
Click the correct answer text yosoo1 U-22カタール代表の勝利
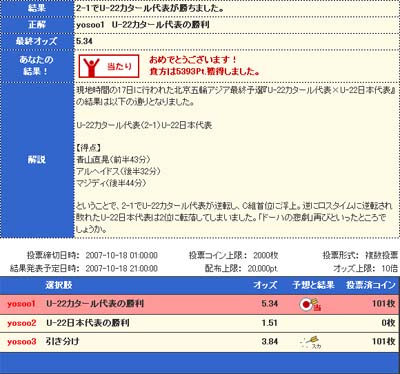(143, 25)
